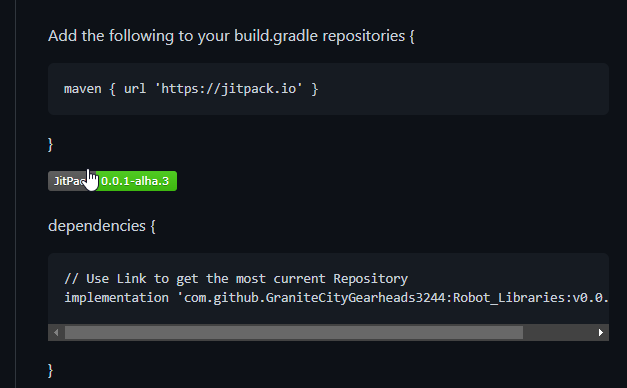
Task: Click the implementation 'com.github.GraniteCityGearheads3244 line
Action: pyautogui.click(x=336, y=298)
